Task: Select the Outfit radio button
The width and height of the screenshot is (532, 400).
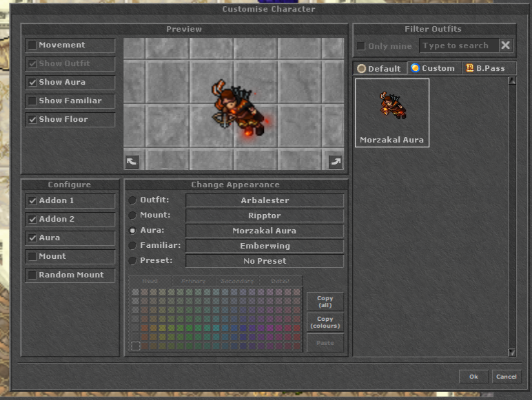Action: (132, 200)
